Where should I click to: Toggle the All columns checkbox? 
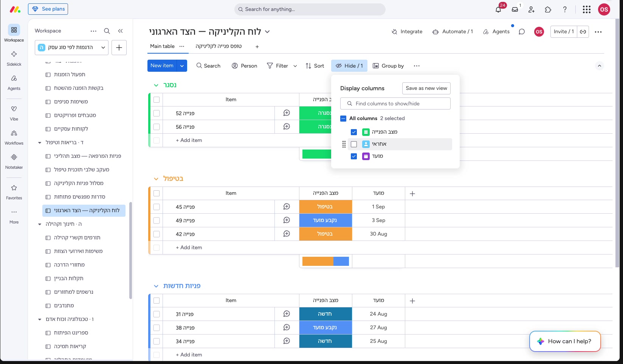(343, 119)
